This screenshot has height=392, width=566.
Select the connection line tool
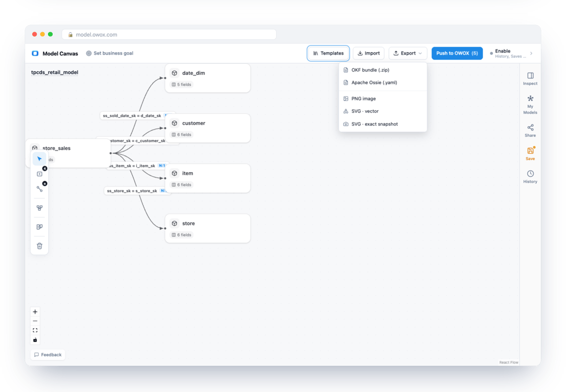[39, 189]
